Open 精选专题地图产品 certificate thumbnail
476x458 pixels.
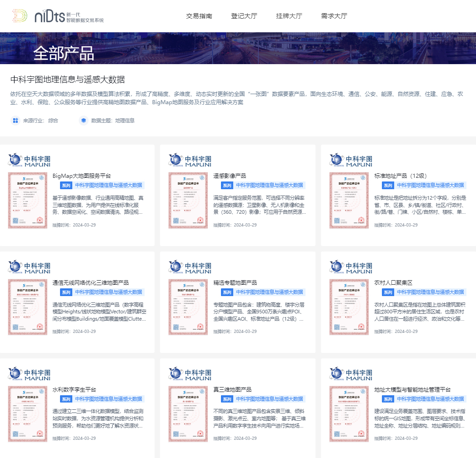(188, 307)
